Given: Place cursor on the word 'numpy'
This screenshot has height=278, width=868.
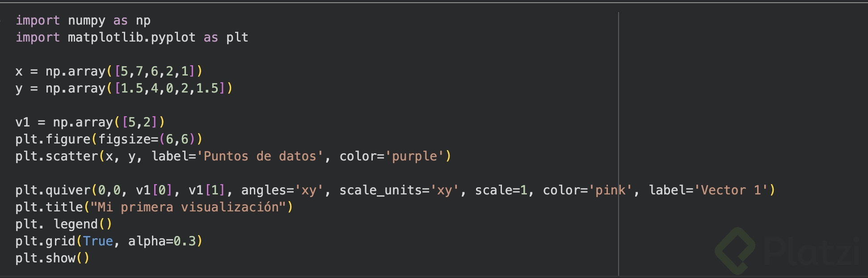Looking at the screenshot, I should point(87,21).
